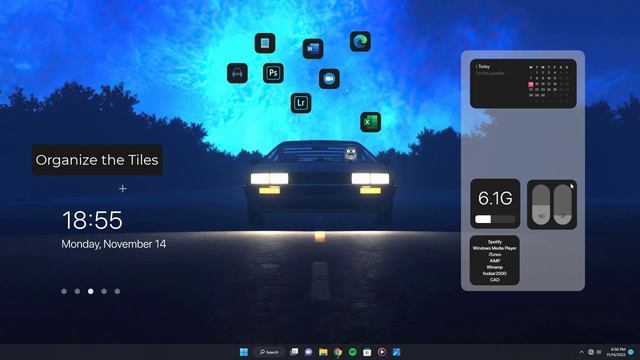Screen dimensions: 640x360
Task: Click the 6.1G memory usage bar
Action: point(495,219)
